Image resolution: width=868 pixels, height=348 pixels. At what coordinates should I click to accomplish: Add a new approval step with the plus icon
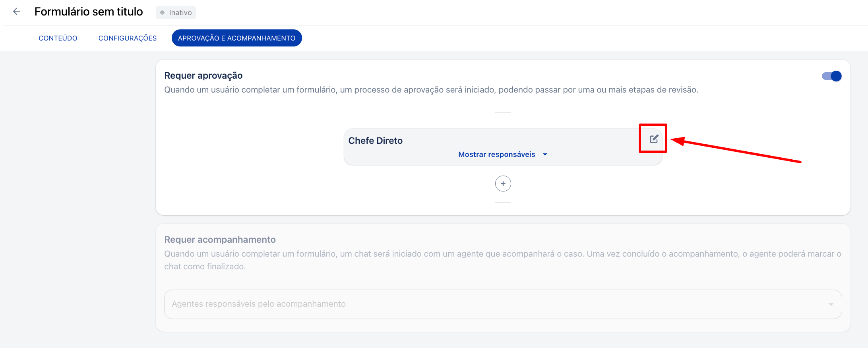pyautogui.click(x=503, y=184)
